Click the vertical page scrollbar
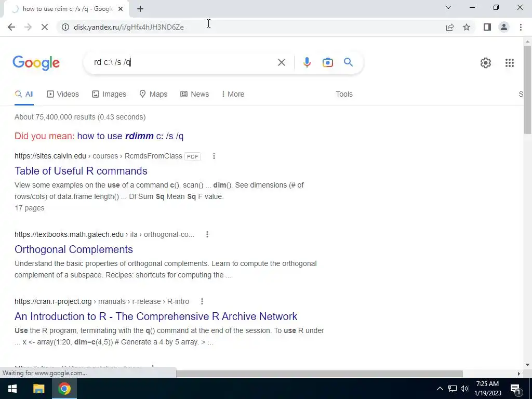The height and width of the screenshot is (399, 532). (527, 89)
